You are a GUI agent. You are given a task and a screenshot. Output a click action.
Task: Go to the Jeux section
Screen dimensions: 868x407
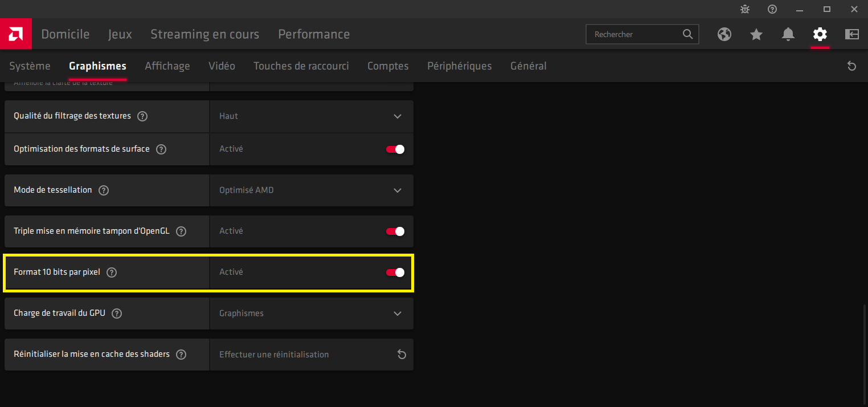tap(120, 34)
